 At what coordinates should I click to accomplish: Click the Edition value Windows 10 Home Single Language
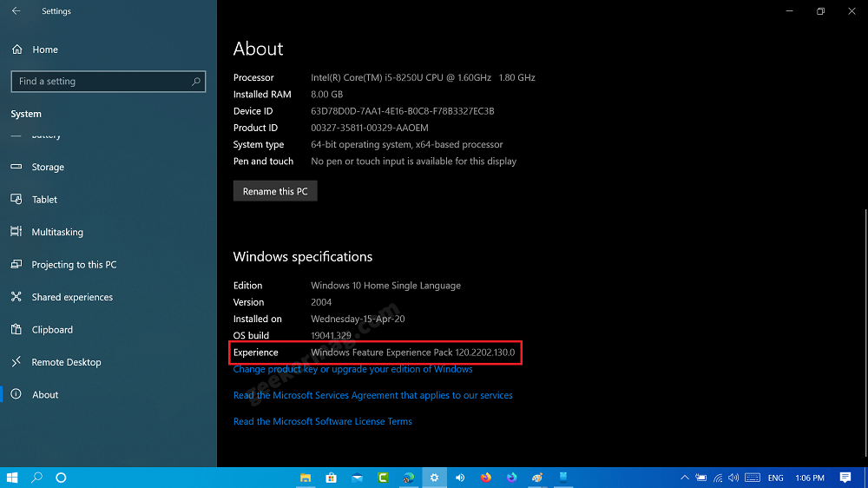point(385,286)
